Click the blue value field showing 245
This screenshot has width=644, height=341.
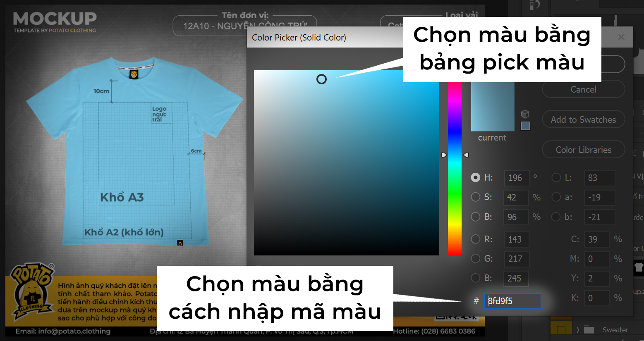[516, 278]
